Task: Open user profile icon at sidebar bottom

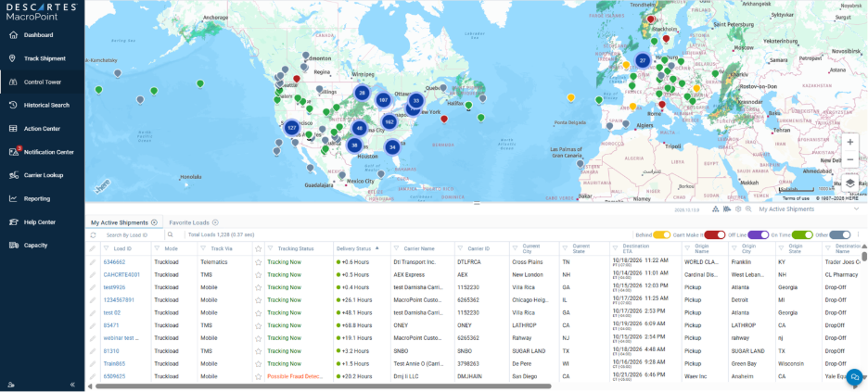Action: (x=11, y=385)
